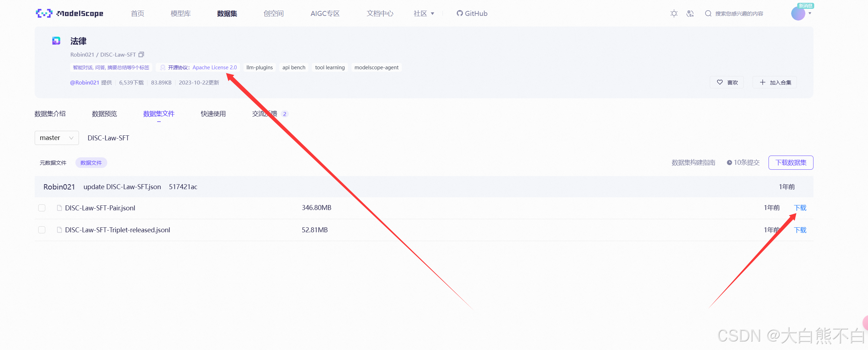Screen dimensions: 868x350
Task: Click the DISC-Law-SFT path breadcrumb
Action: 108,138
